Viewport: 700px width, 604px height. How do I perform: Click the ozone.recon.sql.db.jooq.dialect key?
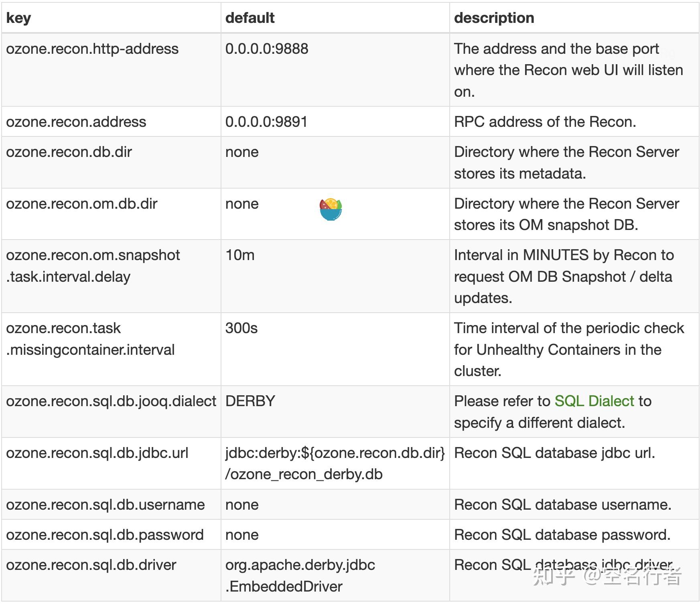tap(111, 401)
